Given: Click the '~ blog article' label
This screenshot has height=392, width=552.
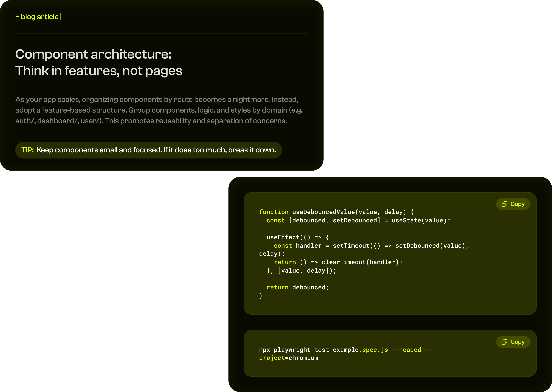Looking at the screenshot, I should (37, 17).
